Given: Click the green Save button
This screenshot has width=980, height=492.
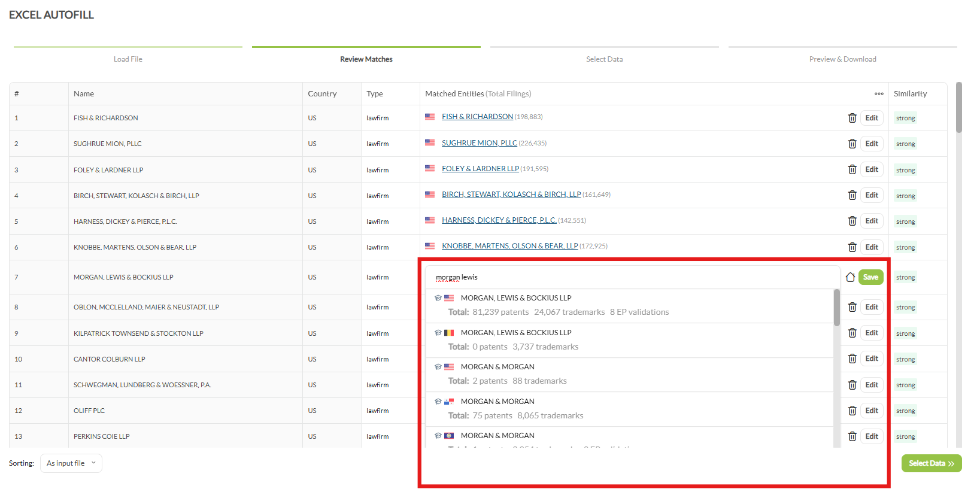Looking at the screenshot, I should (871, 277).
